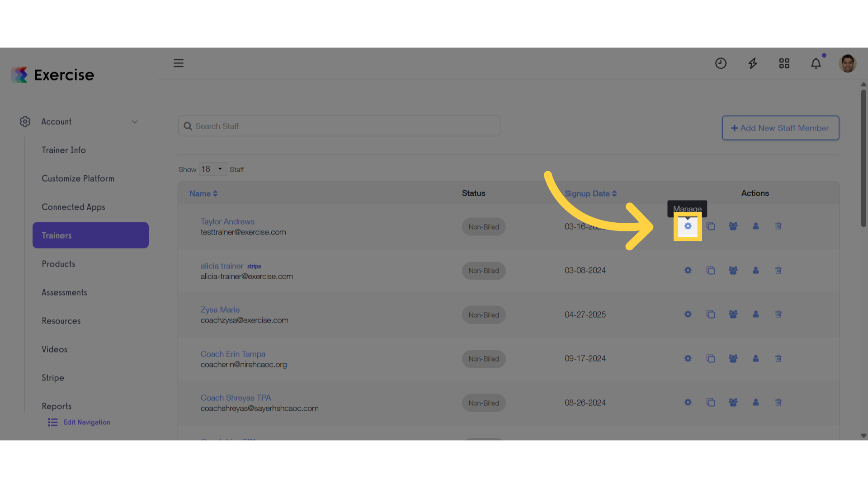
Task: Click Add New Staff Member button
Action: tap(781, 128)
